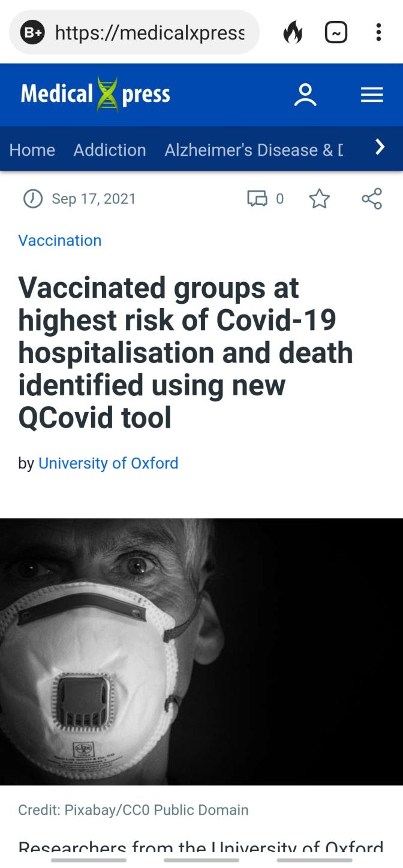Open the Alzheimer's Disease category tab
Screen dimensions: 403x868
click(x=253, y=150)
